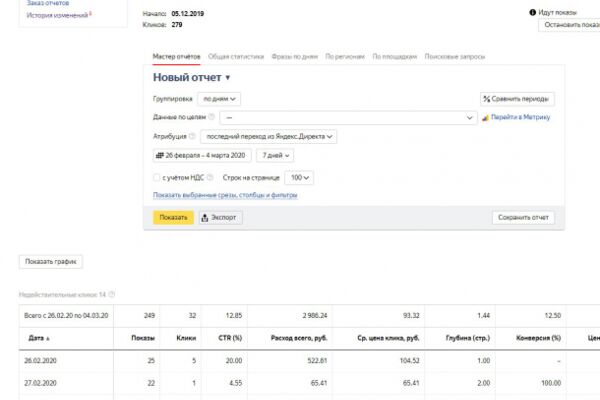Switch to Мастер отчётов tab
The width and height of the screenshot is (600, 400).
(176, 57)
